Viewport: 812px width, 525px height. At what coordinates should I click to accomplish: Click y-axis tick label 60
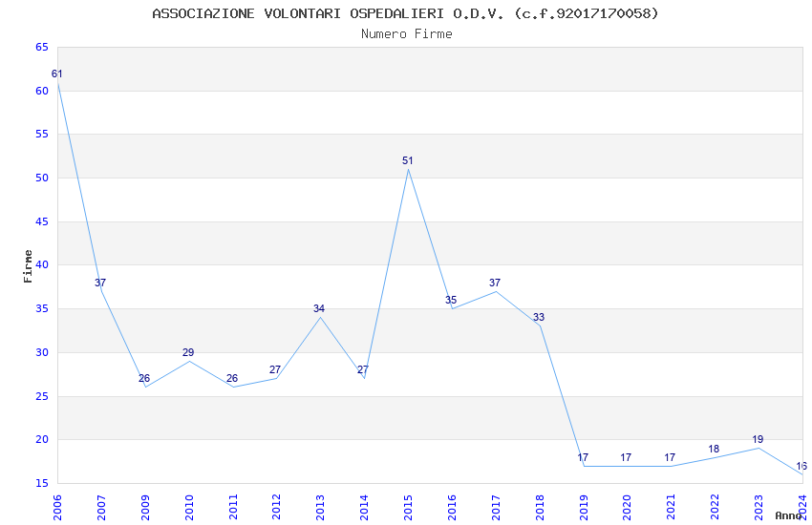[x=42, y=91]
